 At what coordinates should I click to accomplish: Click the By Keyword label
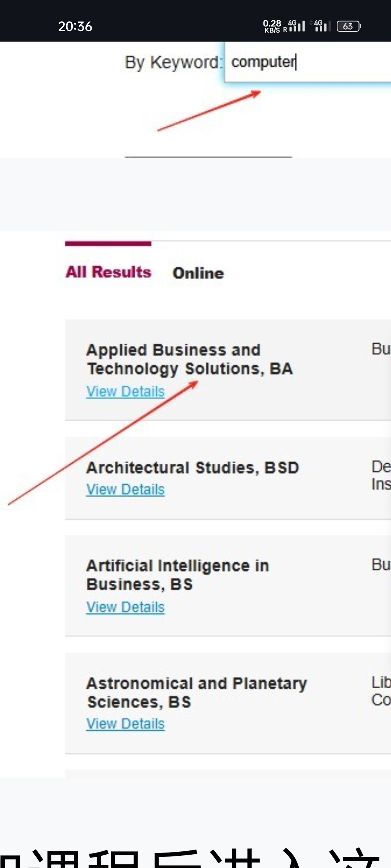(x=173, y=62)
